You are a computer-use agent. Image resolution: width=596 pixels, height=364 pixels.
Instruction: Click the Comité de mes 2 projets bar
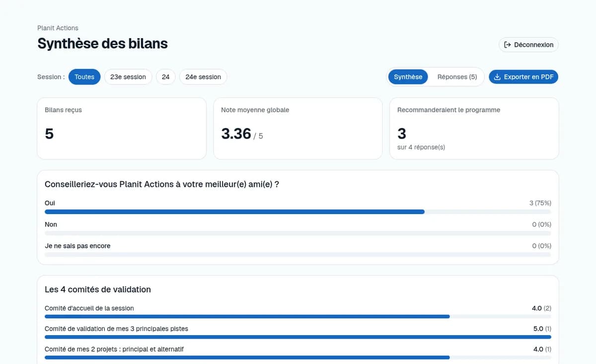(298, 358)
